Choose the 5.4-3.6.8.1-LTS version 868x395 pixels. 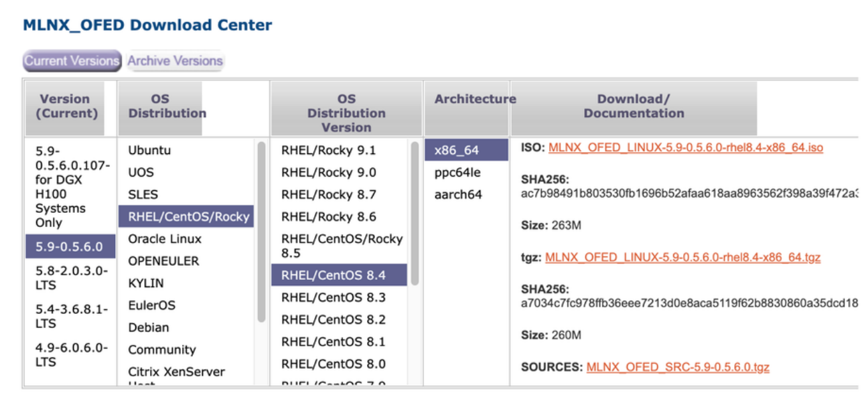[71, 317]
